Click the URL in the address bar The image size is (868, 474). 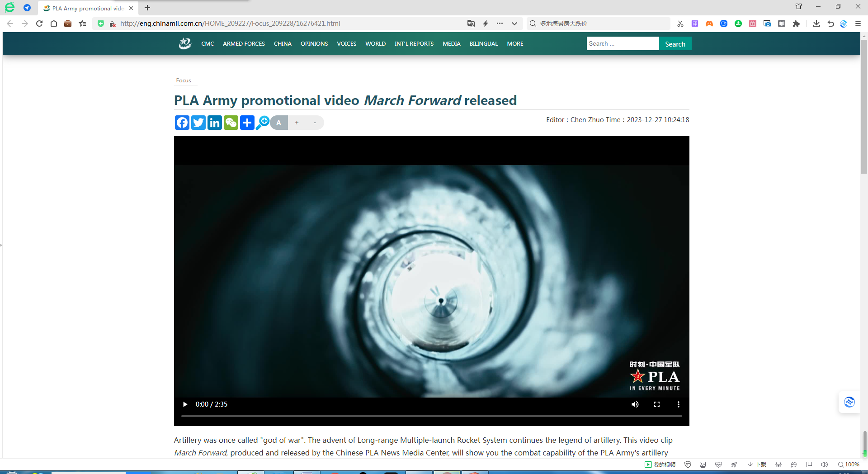coord(230,24)
